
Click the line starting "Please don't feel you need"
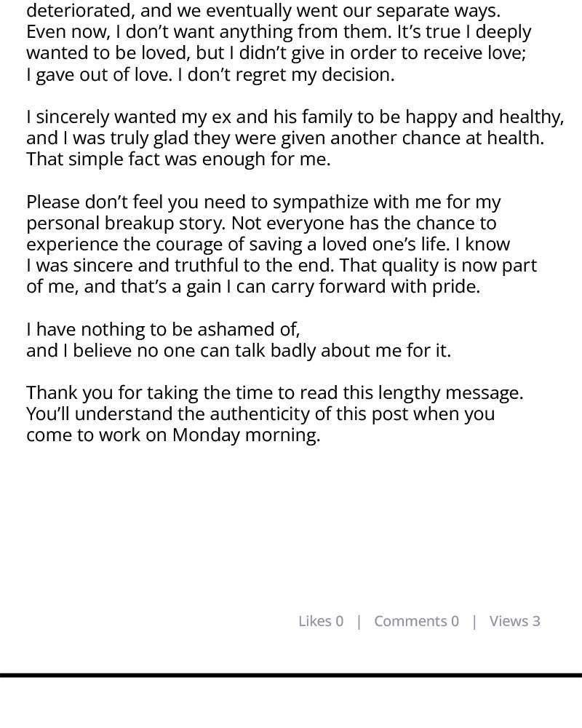[263, 202]
